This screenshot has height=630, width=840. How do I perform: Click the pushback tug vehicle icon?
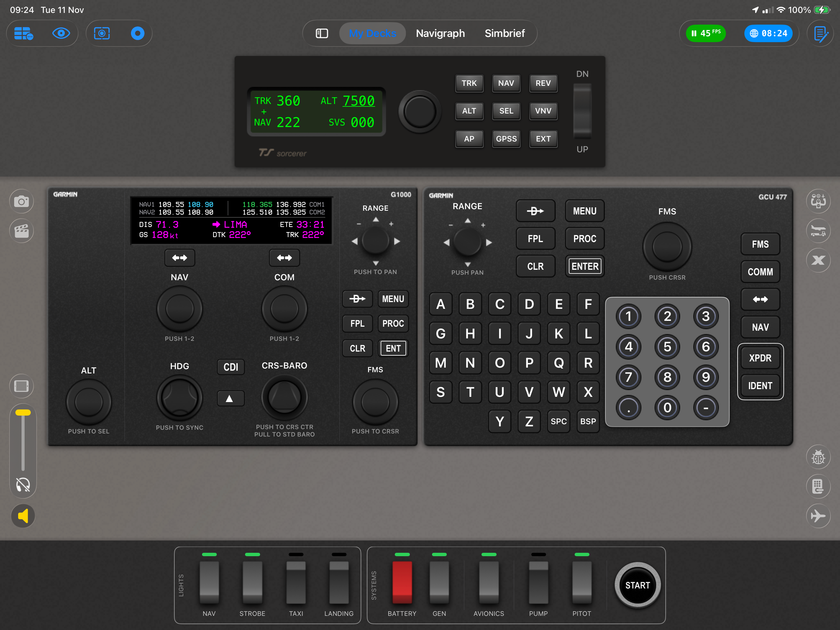point(818,231)
